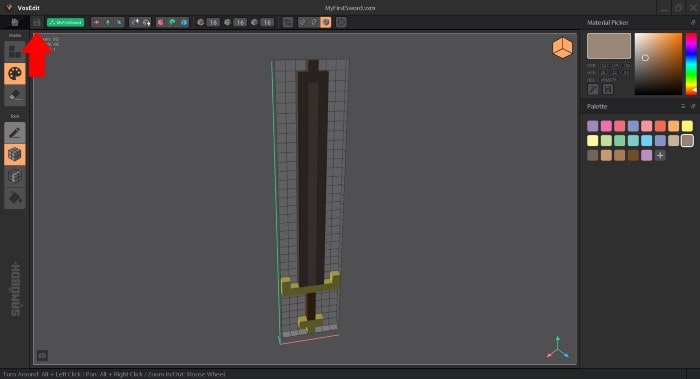Select the wireframe cube Face tool
Image resolution: width=700 pixels, height=379 pixels.
15,176
